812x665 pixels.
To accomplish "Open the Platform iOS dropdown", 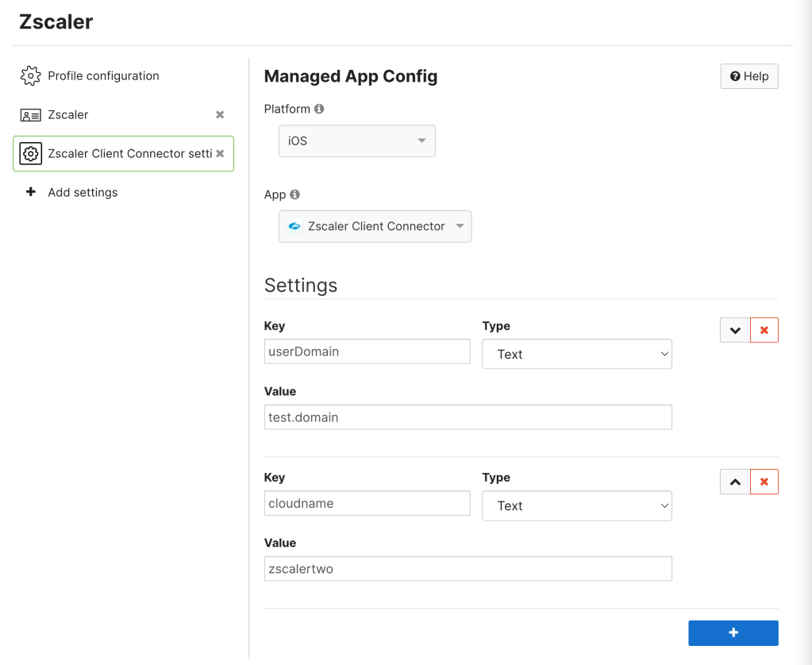I will 356,141.
